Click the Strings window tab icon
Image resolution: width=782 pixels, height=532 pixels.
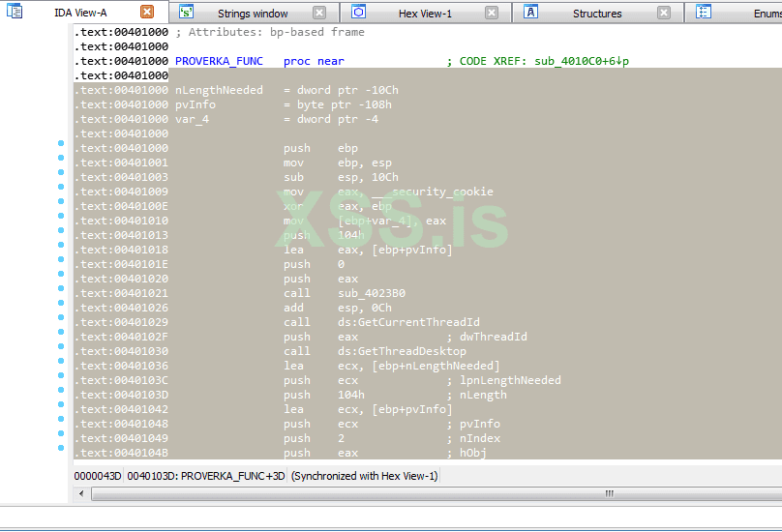[186, 12]
